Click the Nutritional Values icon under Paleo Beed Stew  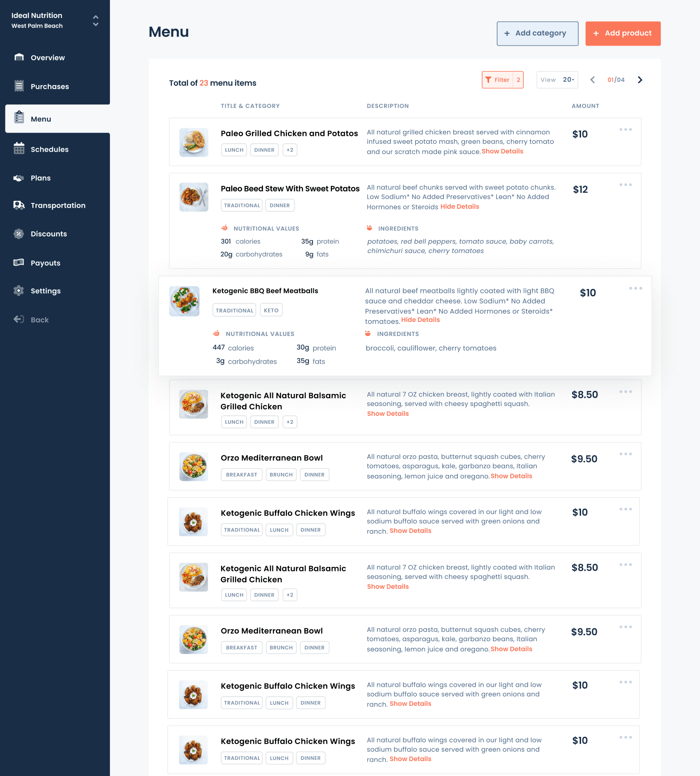click(x=225, y=228)
